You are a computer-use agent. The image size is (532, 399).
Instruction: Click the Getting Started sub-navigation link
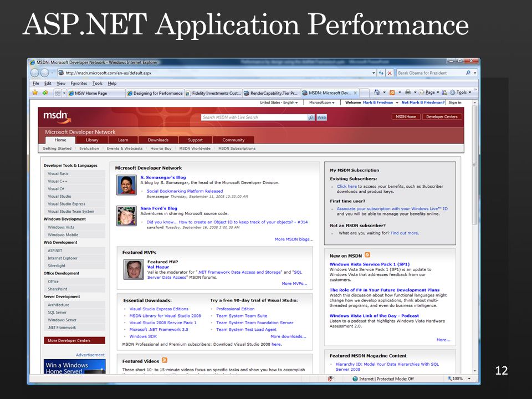point(57,149)
